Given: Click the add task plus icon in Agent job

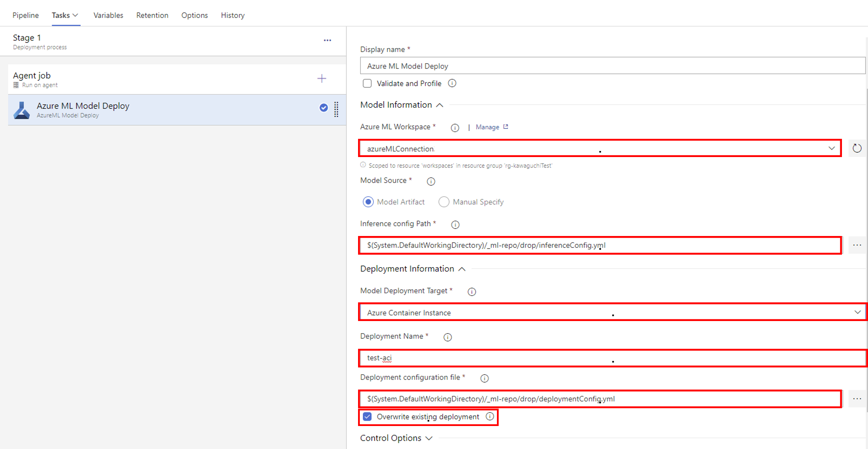Looking at the screenshot, I should click(322, 79).
